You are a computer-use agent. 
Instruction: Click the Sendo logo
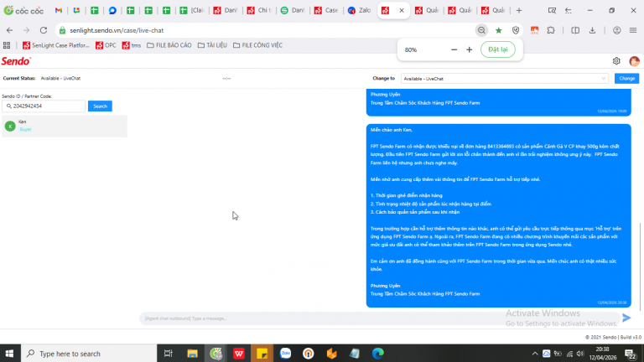click(x=16, y=61)
